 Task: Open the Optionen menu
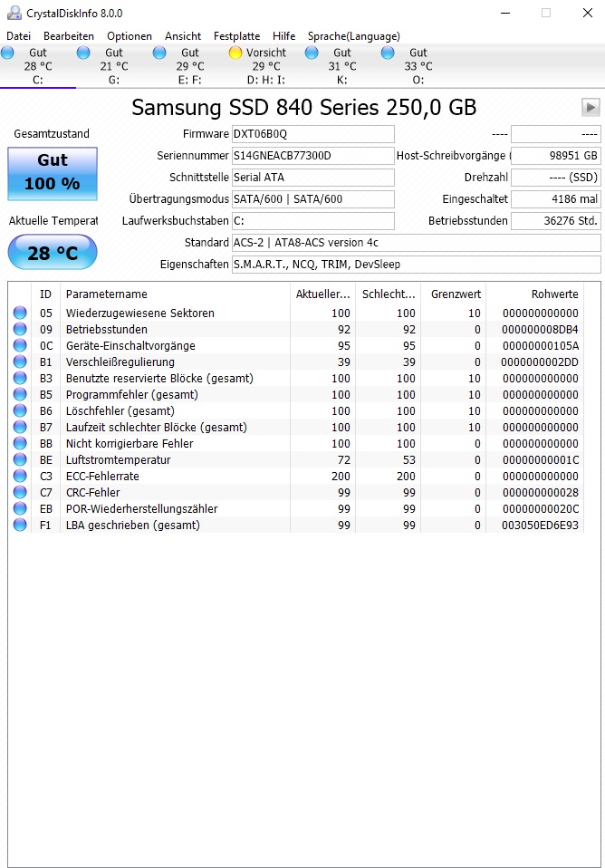coord(130,36)
